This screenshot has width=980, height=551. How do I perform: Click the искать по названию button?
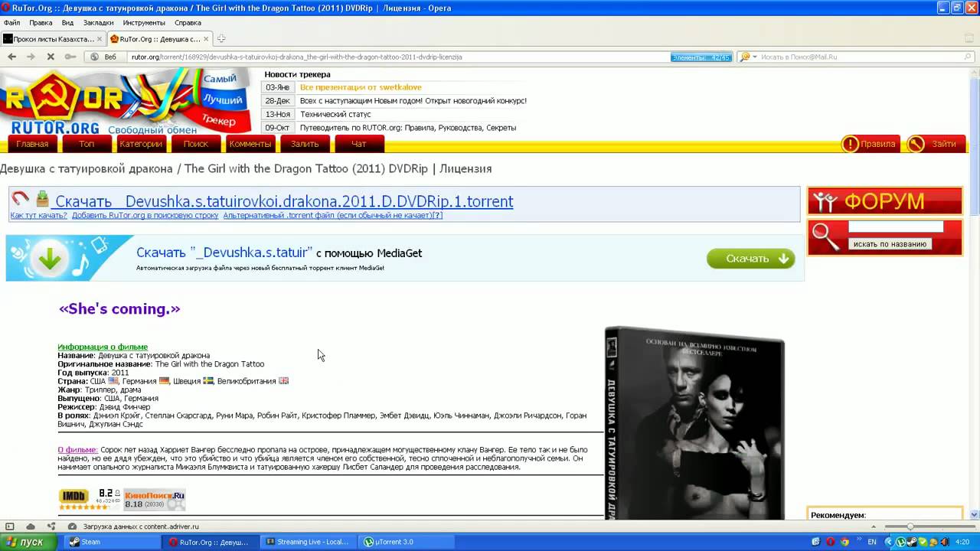[x=890, y=244]
